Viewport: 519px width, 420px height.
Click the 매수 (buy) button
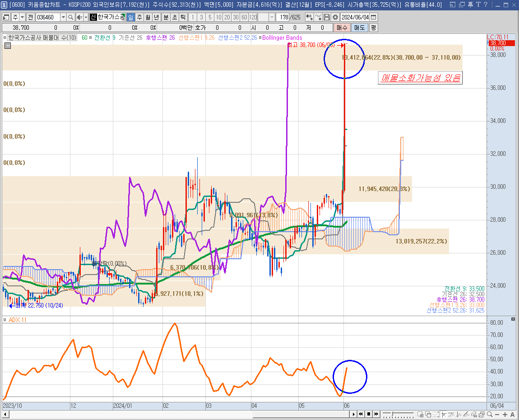point(342,28)
